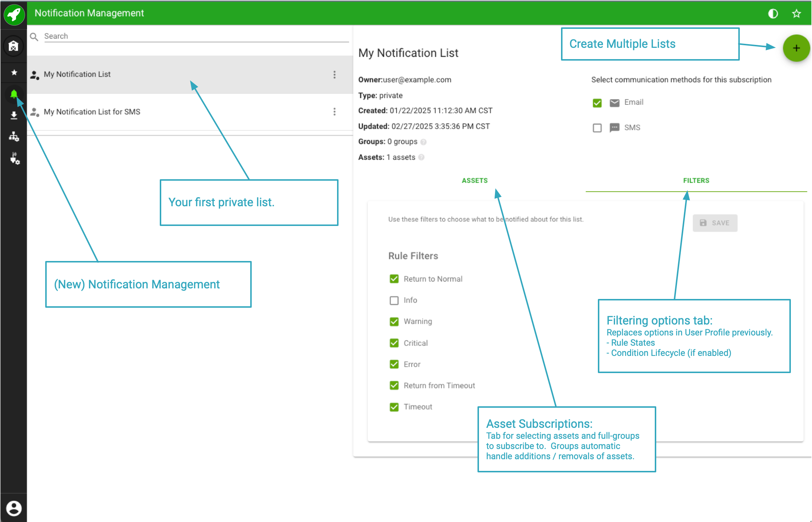Uncheck Return to Normal filter

(394, 279)
